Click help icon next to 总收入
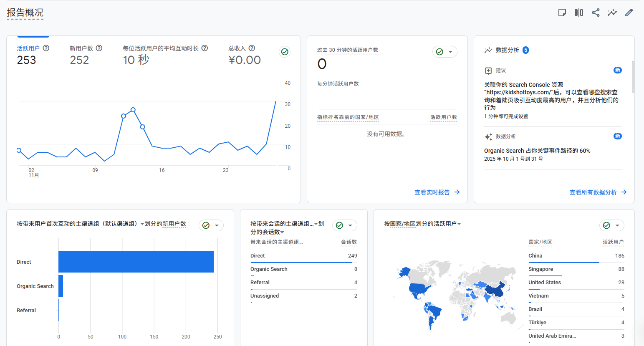This screenshot has height=346, width=644. pyautogui.click(x=252, y=48)
